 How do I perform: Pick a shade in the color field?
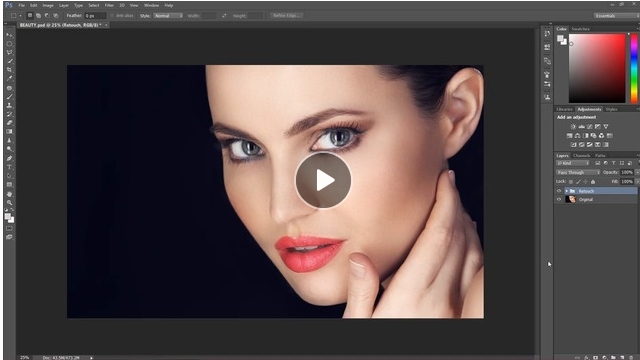[597, 68]
